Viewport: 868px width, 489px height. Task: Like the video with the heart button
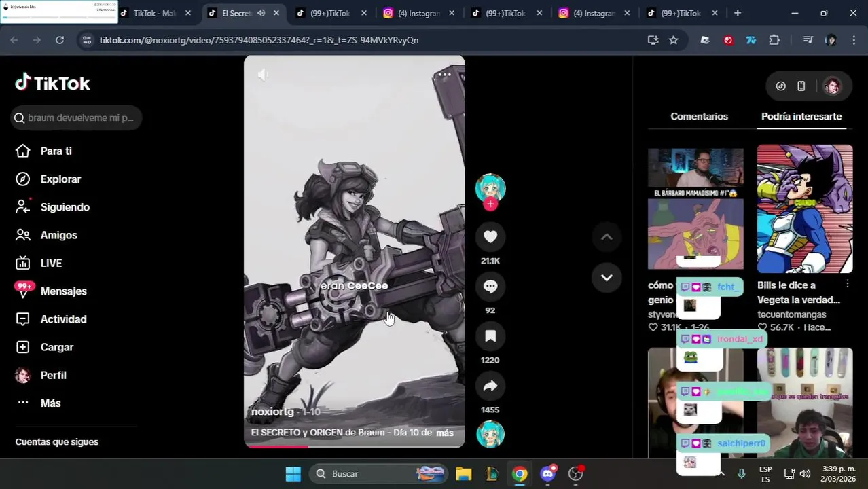click(490, 237)
